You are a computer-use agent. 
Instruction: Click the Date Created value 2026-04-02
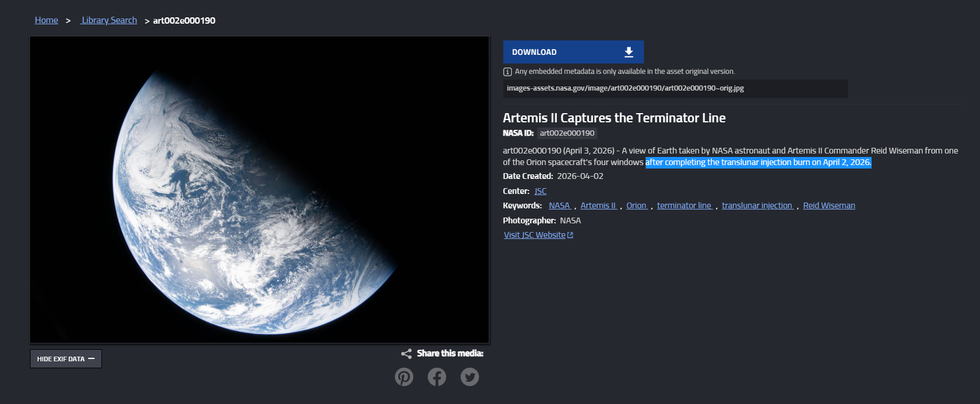[x=580, y=176]
